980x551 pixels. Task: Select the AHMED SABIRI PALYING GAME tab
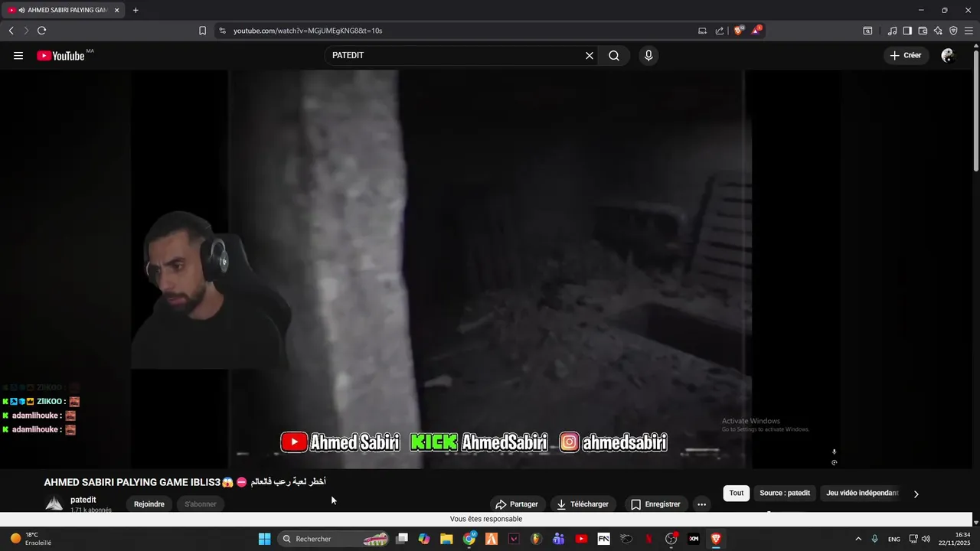click(63, 10)
